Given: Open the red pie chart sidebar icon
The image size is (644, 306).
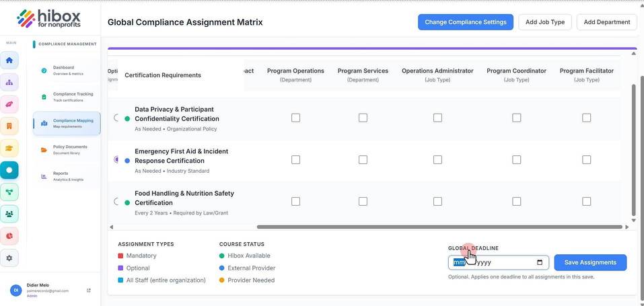Looking at the screenshot, I should coord(9,236).
